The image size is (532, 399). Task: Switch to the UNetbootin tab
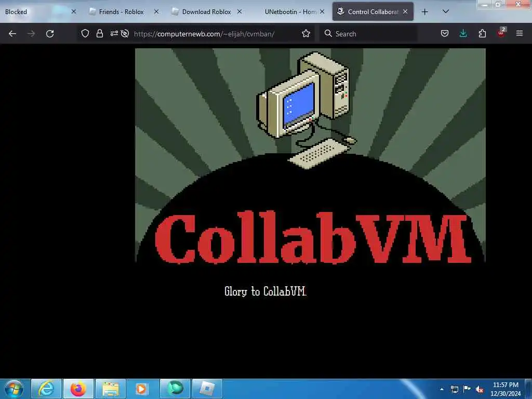(289, 11)
